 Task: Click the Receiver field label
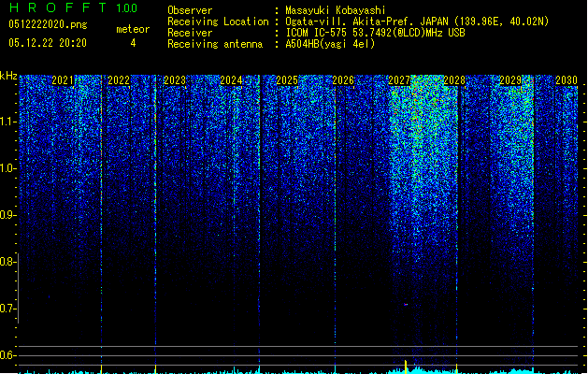click(x=190, y=33)
